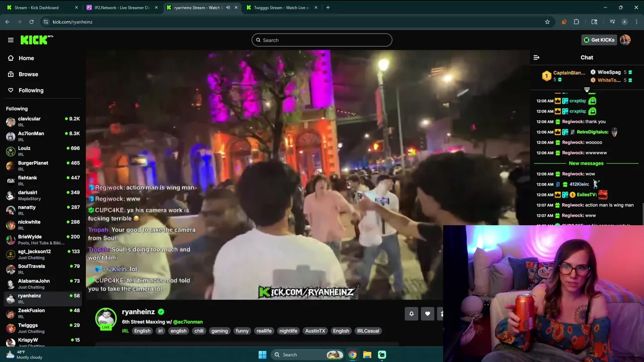Open Ac7ionMan channel in following list
This screenshot has width=644, height=362.
(43, 136)
